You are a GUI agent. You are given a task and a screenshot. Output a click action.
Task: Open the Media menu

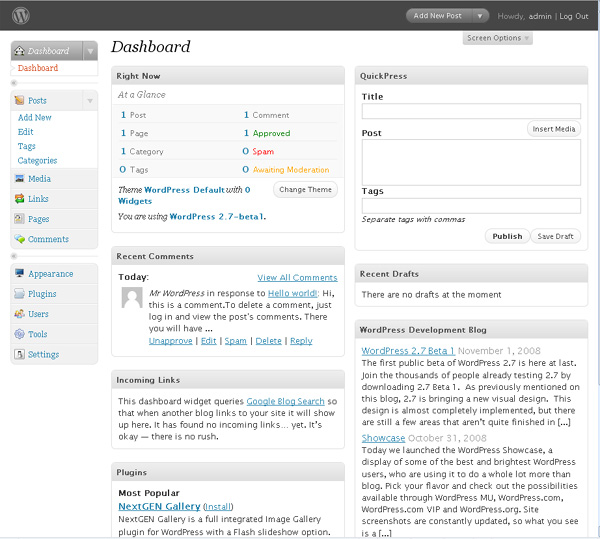point(39,179)
